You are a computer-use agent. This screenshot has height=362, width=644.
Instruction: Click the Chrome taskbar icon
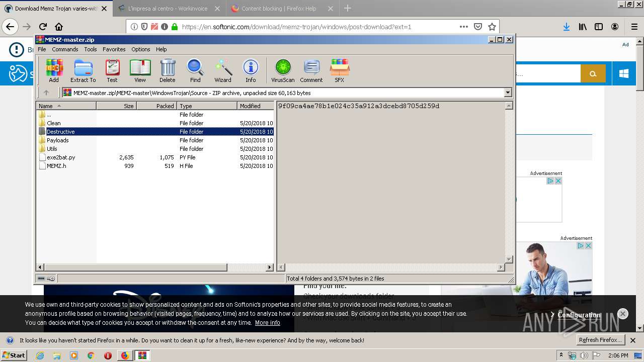coord(91,355)
